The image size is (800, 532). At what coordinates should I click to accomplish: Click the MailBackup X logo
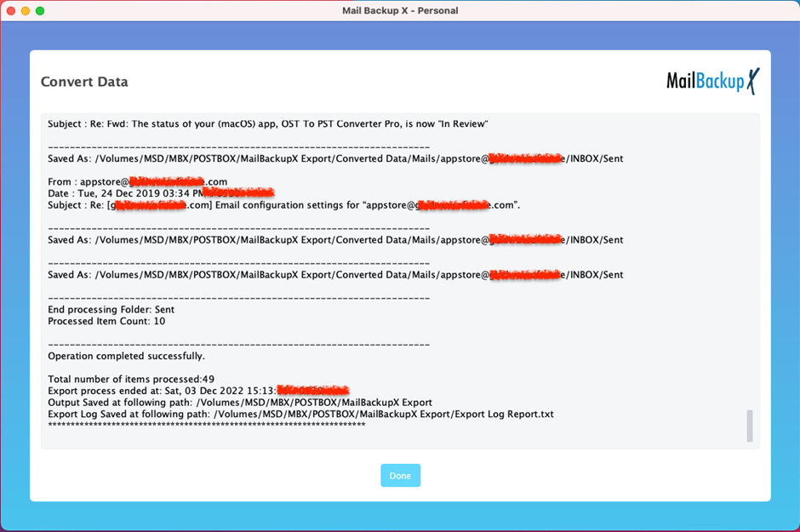[712, 81]
